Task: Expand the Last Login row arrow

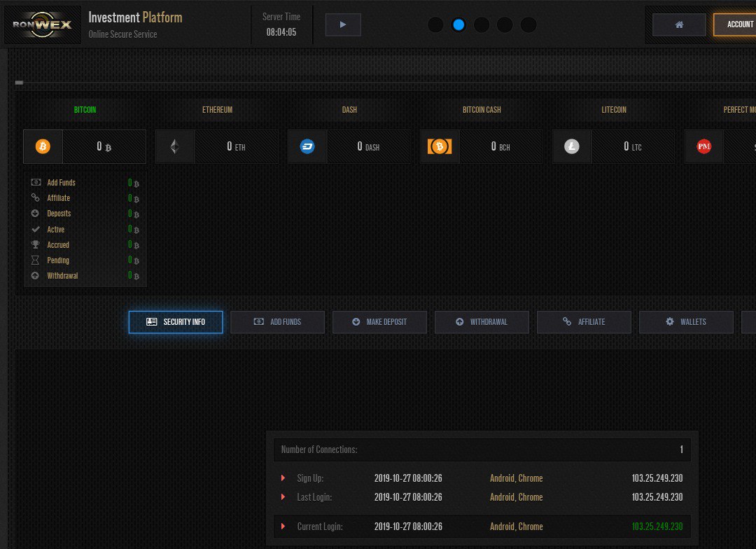Action: (x=283, y=497)
